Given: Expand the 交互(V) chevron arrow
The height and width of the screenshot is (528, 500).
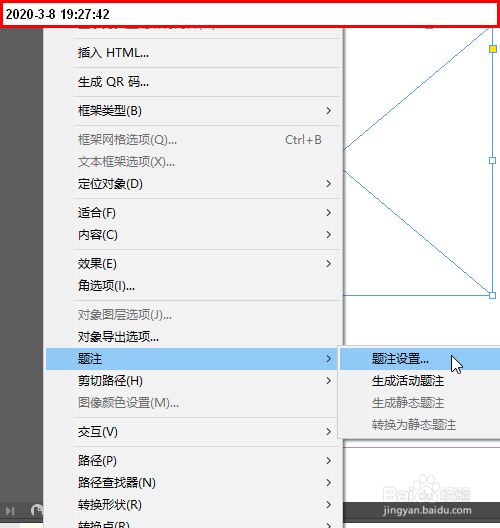Looking at the screenshot, I should point(329,432).
